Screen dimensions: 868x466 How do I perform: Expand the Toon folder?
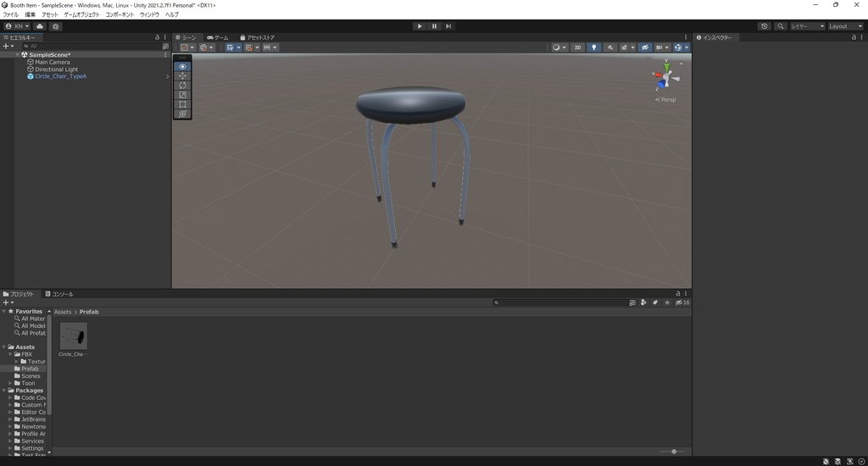pyautogui.click(x=10, y=383)
